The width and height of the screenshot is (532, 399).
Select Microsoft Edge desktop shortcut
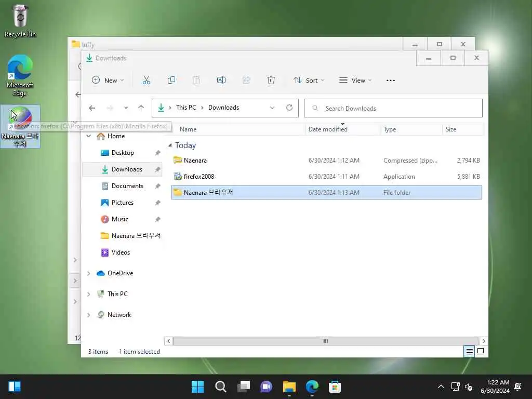(20, 75)
